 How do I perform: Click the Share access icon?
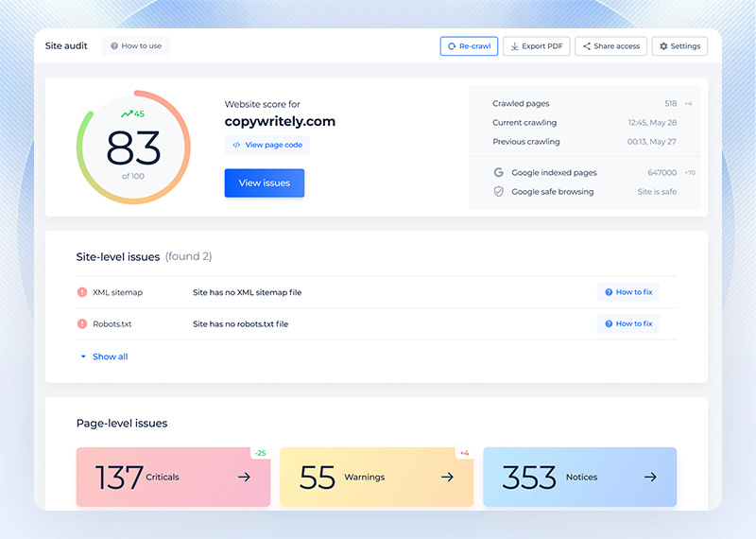pos(587,46)
